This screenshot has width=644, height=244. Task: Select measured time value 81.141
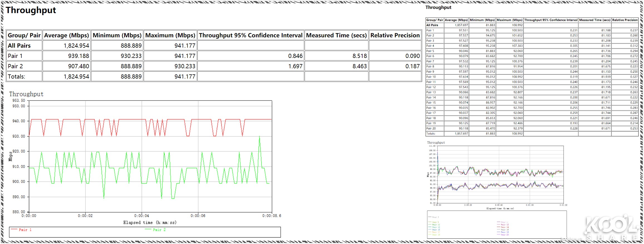[606, 46]
